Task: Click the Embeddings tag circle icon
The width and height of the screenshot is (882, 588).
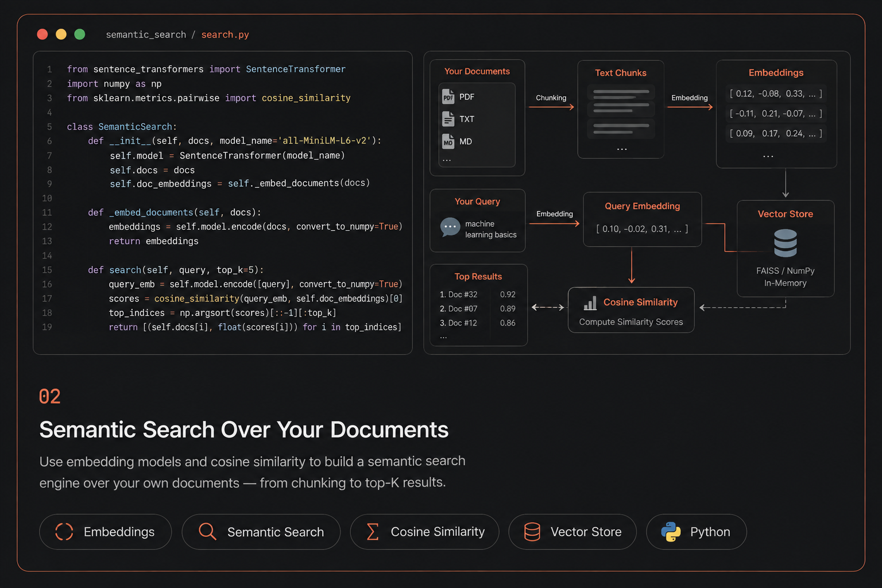Action: click(x=64, y=532)
